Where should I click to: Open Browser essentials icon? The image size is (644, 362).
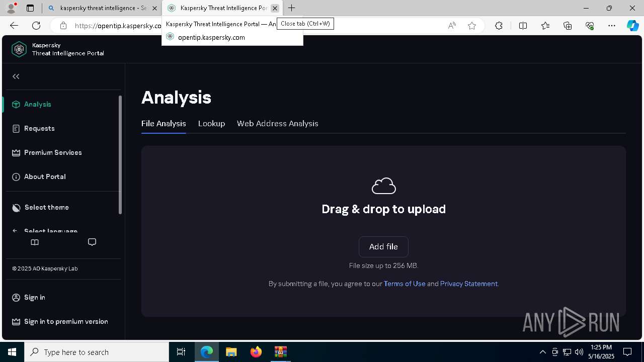click(x=590, y=26)
